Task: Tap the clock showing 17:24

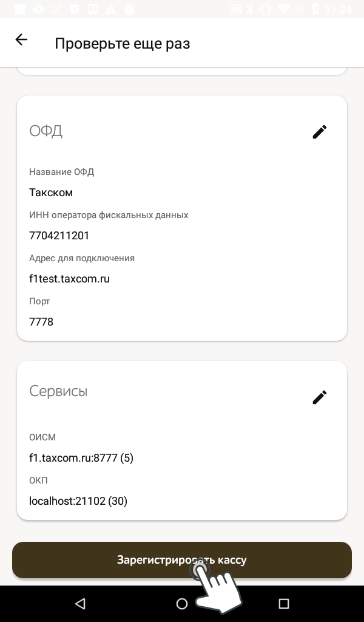Action: [x=339, y=9]
